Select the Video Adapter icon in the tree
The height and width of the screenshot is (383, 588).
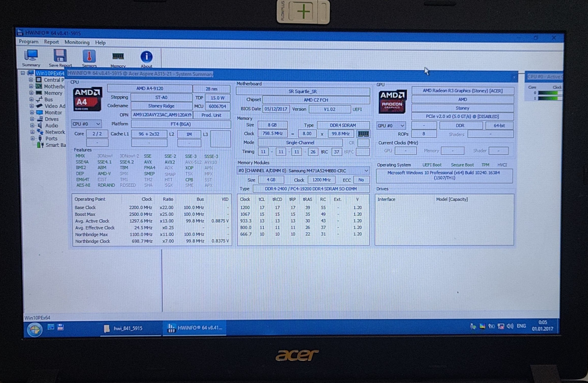(39, 106)
